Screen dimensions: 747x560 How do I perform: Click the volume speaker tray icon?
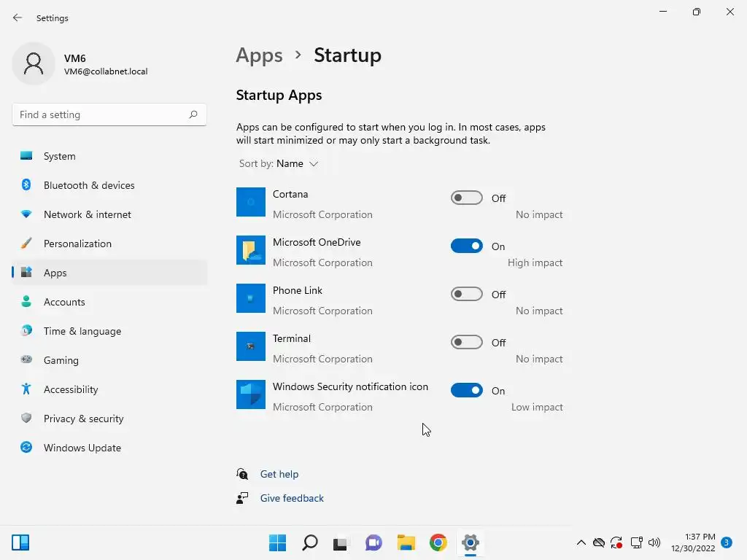tap(654, 542)
